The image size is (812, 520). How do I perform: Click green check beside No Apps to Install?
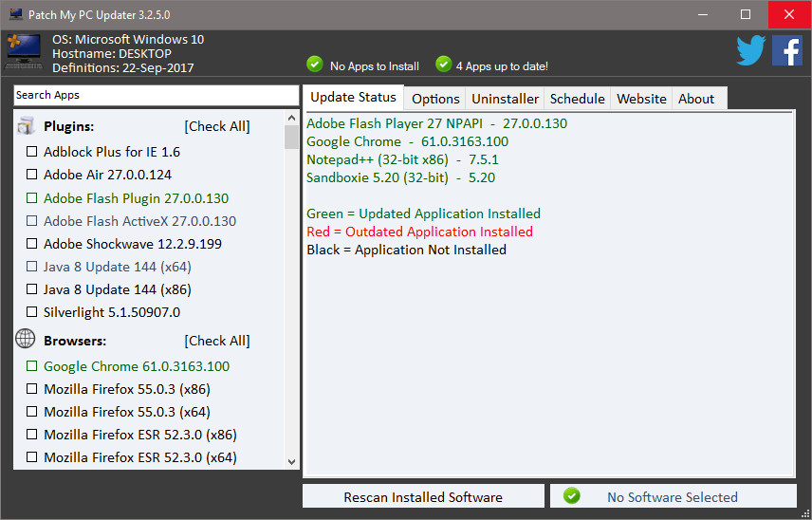(314, 65)
